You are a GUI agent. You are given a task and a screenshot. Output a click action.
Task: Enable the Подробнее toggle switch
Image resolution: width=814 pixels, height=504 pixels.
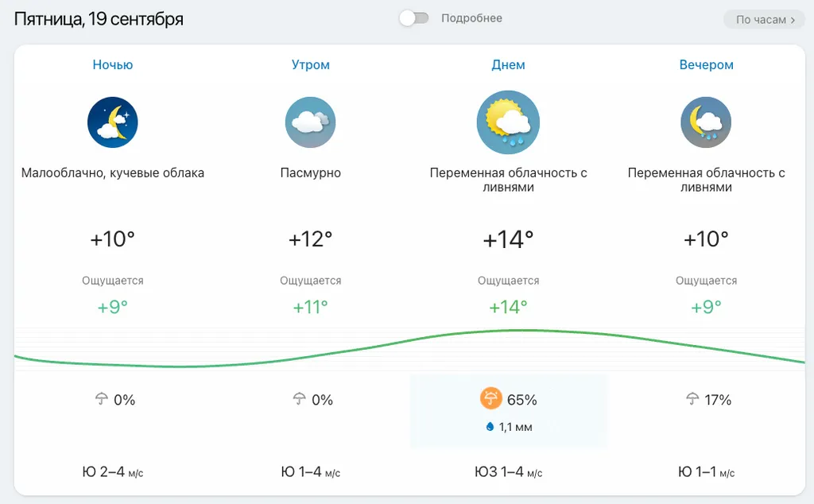click(414, 18)
